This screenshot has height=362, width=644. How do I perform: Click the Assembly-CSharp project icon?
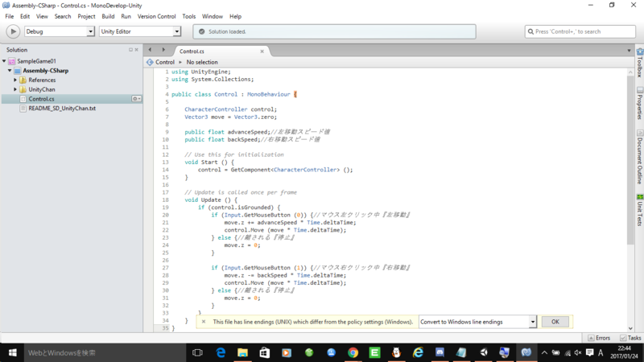point(17,71)
